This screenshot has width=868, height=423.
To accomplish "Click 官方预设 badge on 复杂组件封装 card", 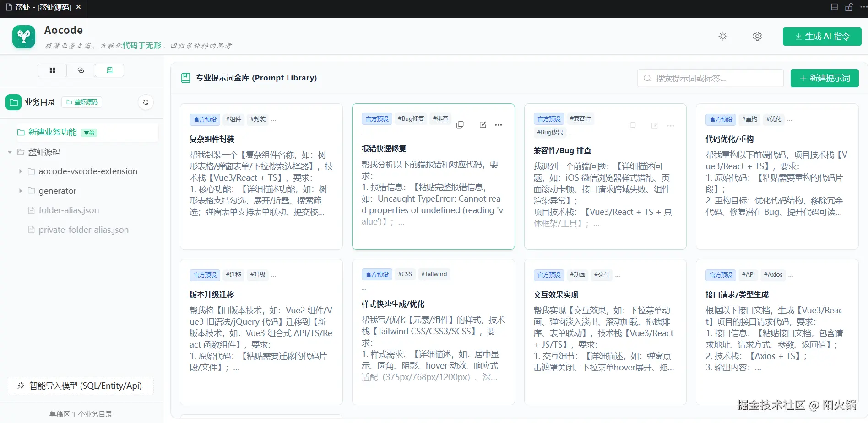I will click(x=205, y=119).
